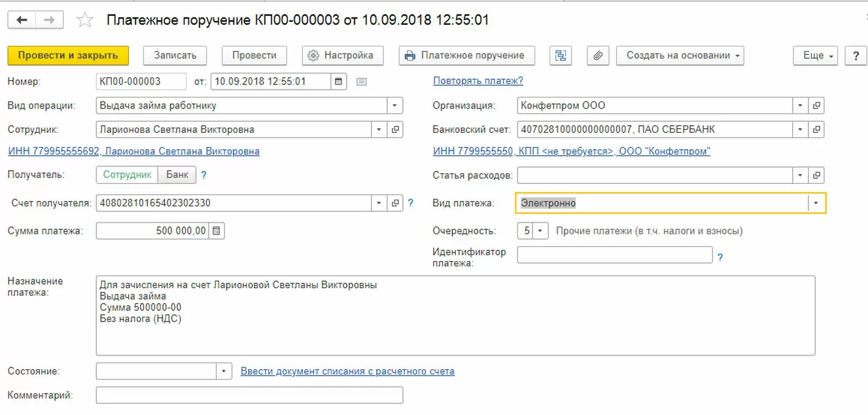Select Сотрудник as the recipient
Image resolution: width=868 pixels, height=415 pixels.
(127, 175)
